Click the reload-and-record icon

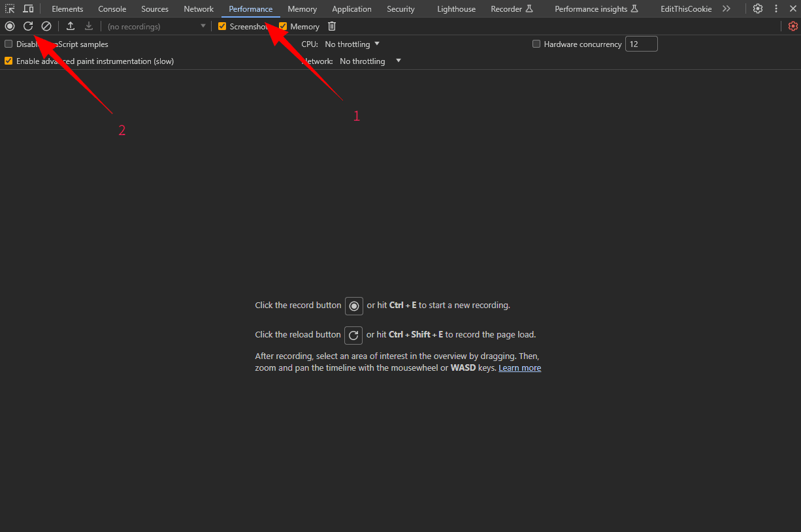click(x=28, y=26)
